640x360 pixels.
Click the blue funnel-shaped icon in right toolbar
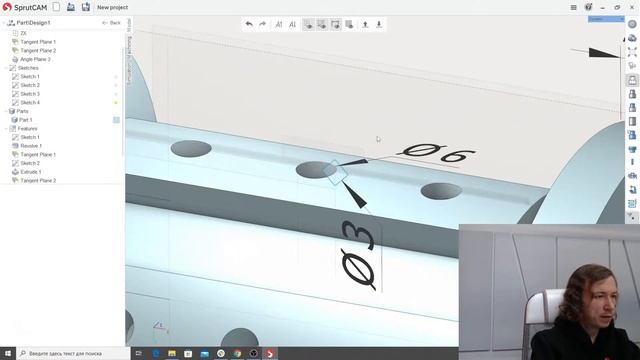[632, 149]
